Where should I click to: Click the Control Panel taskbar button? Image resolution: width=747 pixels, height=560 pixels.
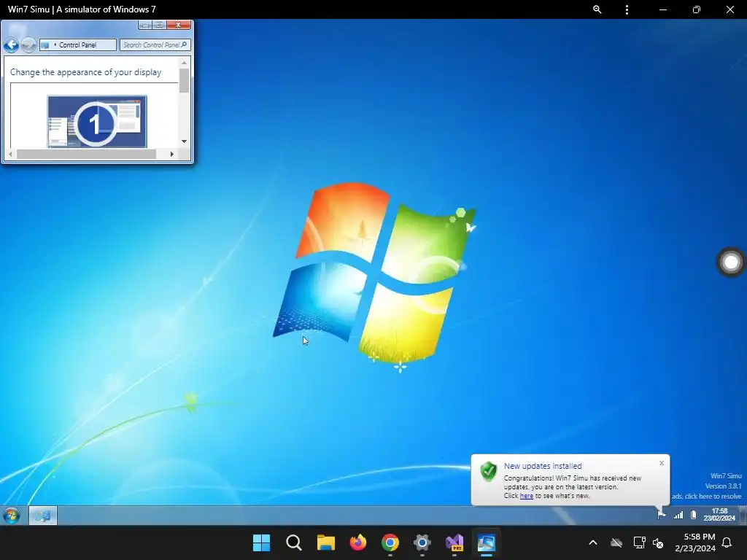43,516
